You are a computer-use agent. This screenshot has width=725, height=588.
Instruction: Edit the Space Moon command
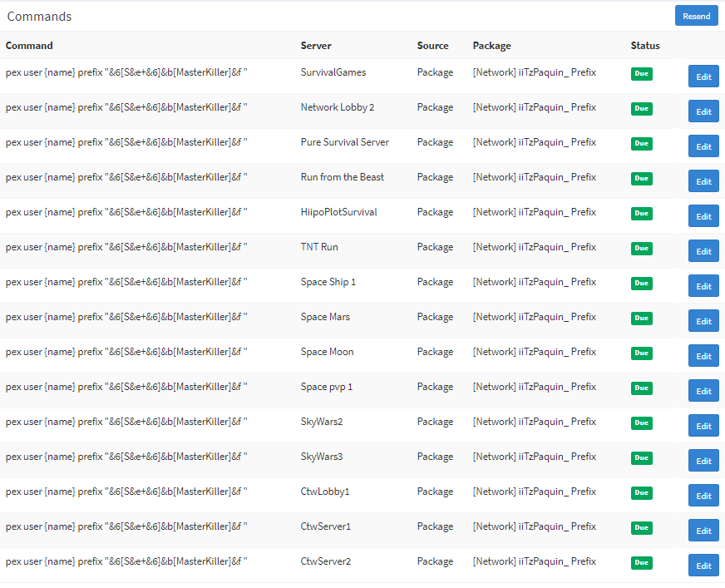(703, 356)
